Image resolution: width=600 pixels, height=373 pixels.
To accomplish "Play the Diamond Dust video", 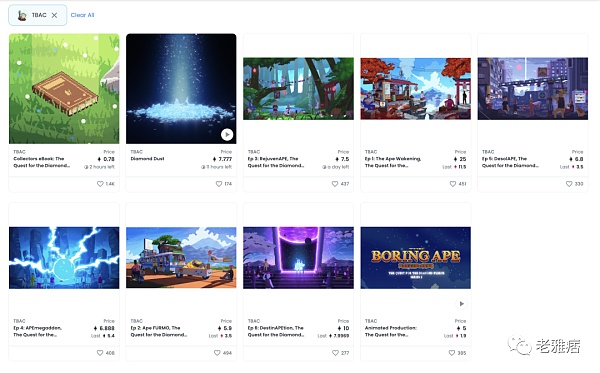I will point(227,134).
